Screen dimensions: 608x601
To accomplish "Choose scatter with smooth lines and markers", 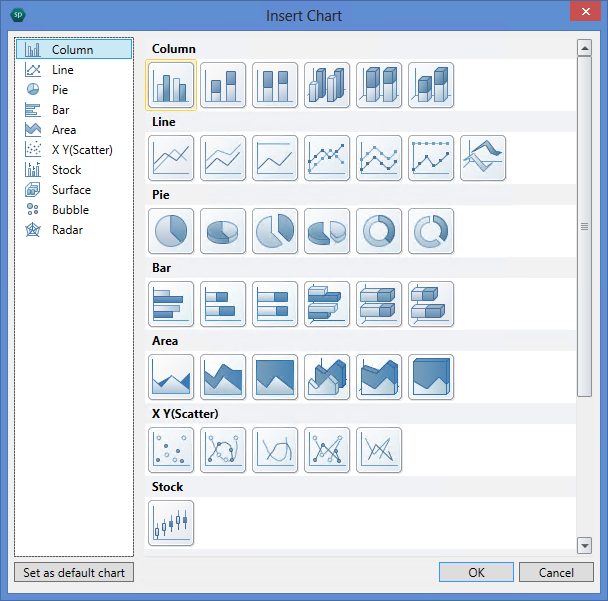I will point(223,450).
